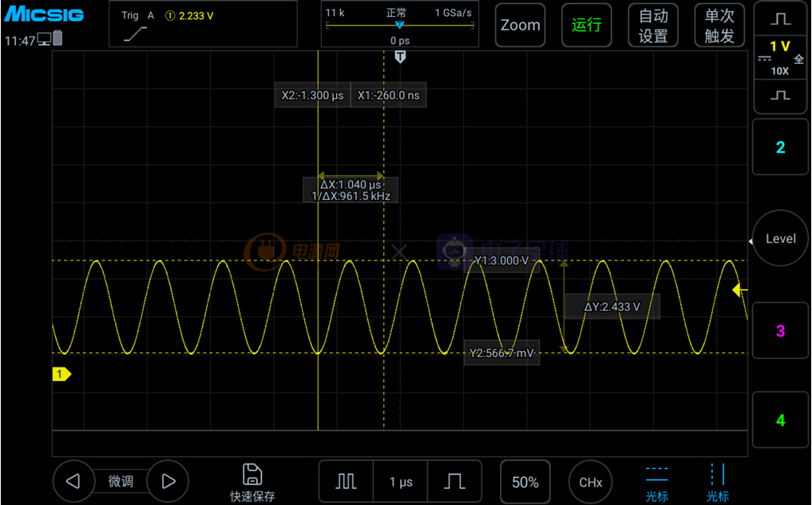Tap the top-right vertical scale pulse icon
The image size is (812, 505).
780,18
